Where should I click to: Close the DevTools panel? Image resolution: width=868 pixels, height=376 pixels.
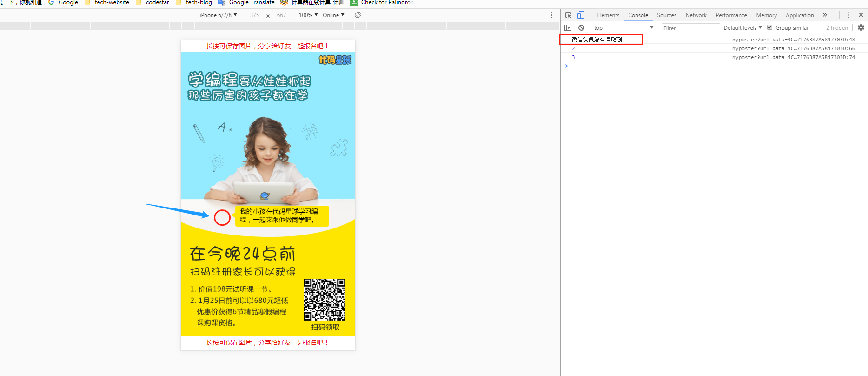point(861,15)
